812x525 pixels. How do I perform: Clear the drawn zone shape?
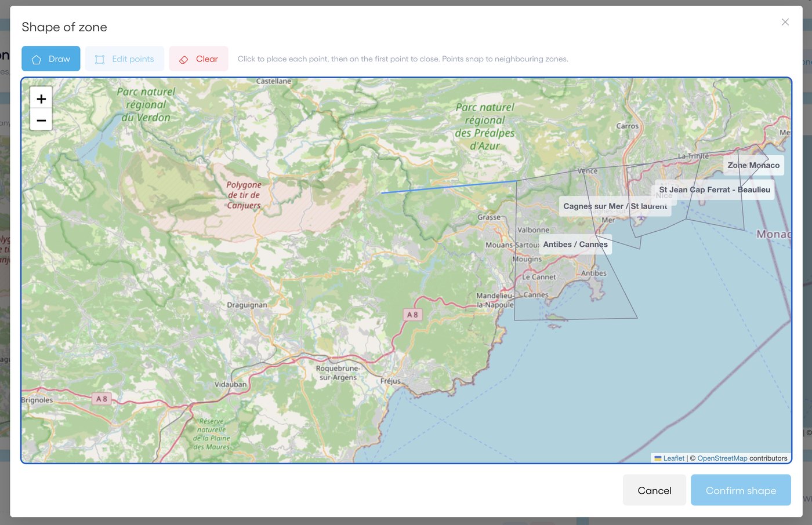(x=198, y=59)
